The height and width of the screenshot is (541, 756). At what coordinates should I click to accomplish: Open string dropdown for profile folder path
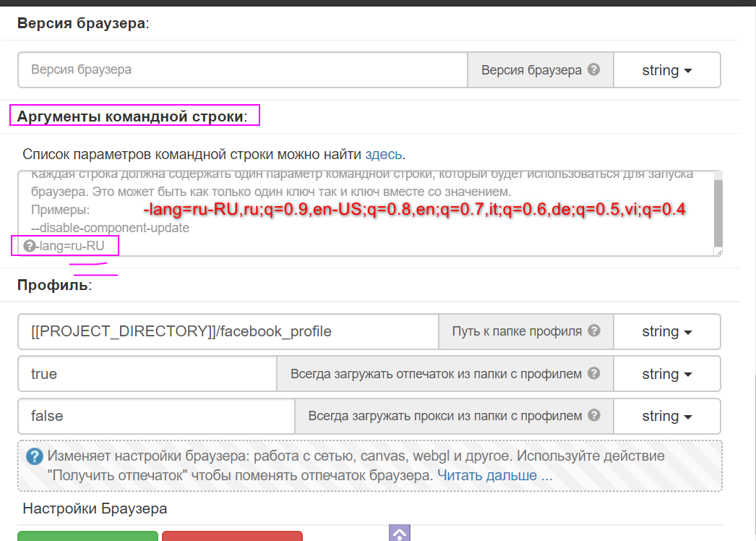(666, 331)
